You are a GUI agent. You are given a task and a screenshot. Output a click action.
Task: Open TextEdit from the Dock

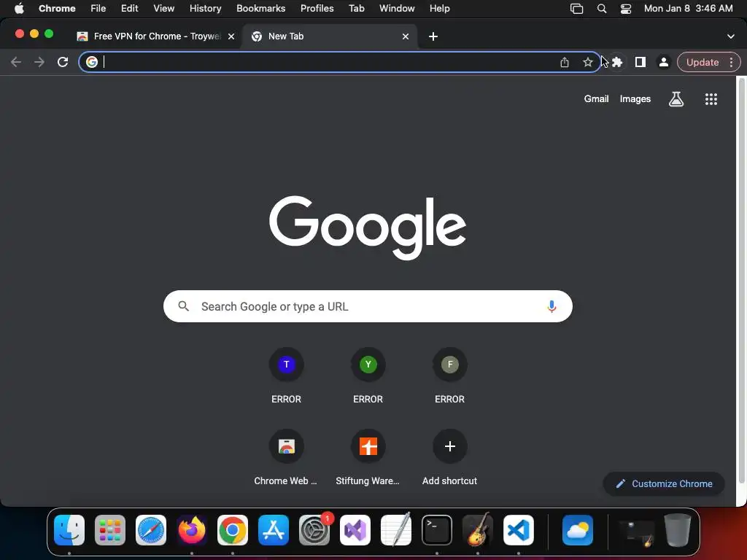click(396, 530)
